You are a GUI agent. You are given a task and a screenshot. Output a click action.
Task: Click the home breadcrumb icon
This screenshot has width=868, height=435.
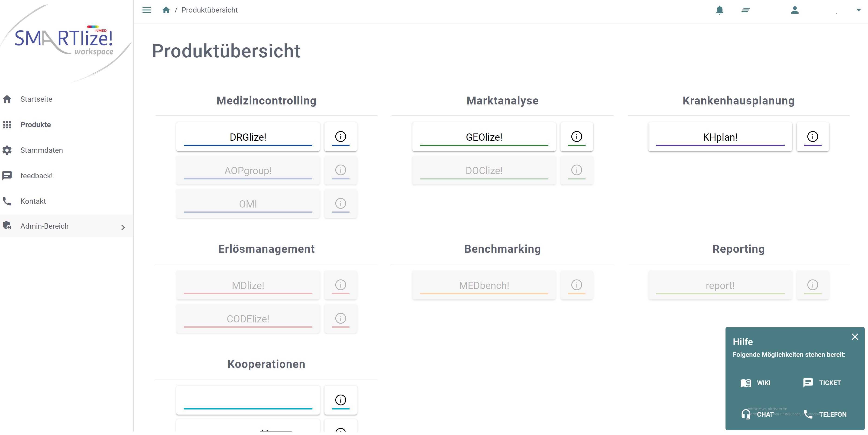point(166,10)
